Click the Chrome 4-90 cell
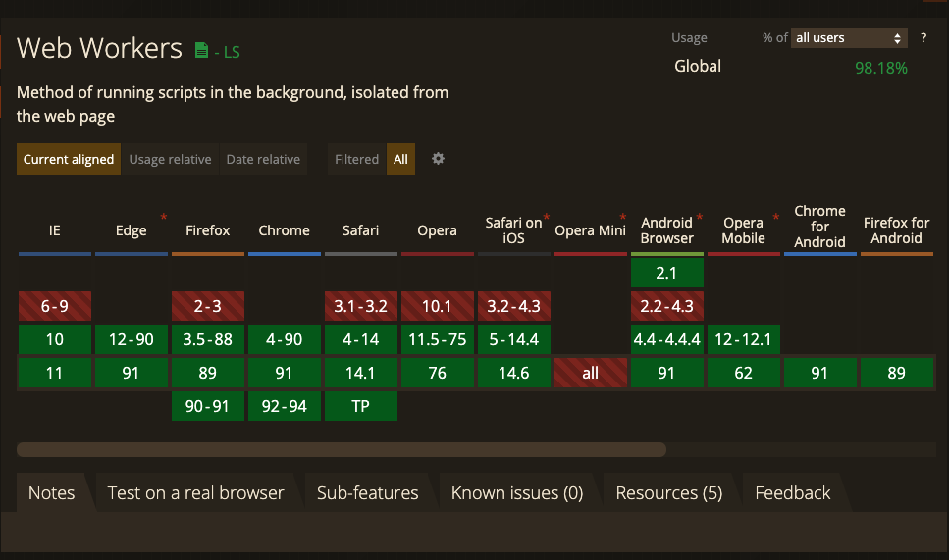Screen dimensions: 949x560 tap(284, 339)
